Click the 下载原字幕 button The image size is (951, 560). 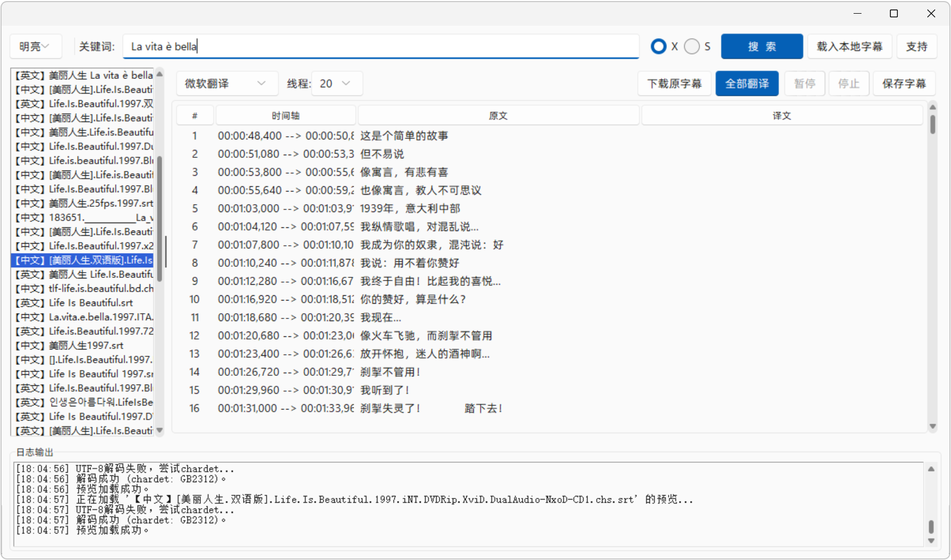674,84
